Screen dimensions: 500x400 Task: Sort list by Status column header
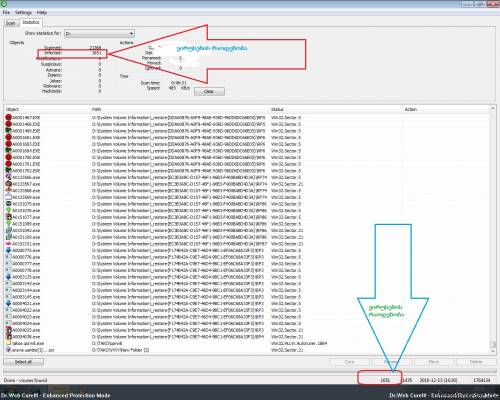pyautogui.click(x=277, y=109)
